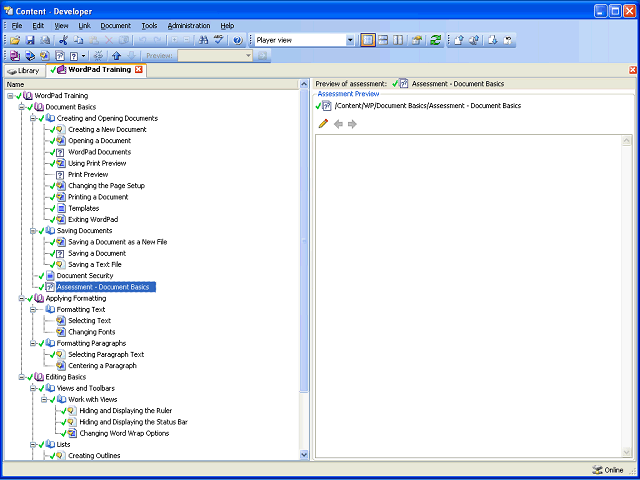This screenshot has width=640, height=480.
Task: Open the Link menu
Action: click(x=84, y=25)
